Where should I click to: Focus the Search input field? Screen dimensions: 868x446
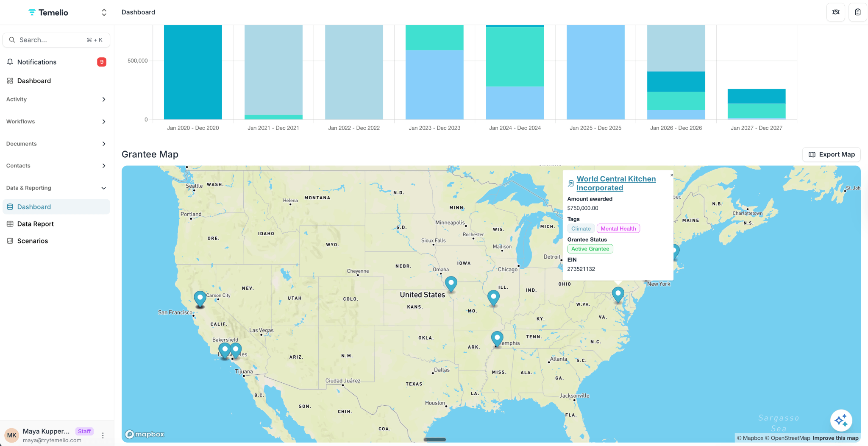coord(56,40)
